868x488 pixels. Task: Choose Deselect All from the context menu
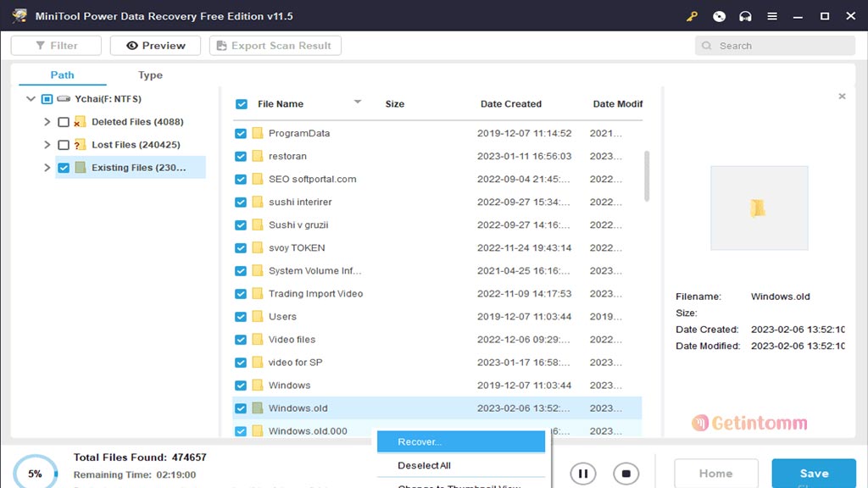pos(461,465)
